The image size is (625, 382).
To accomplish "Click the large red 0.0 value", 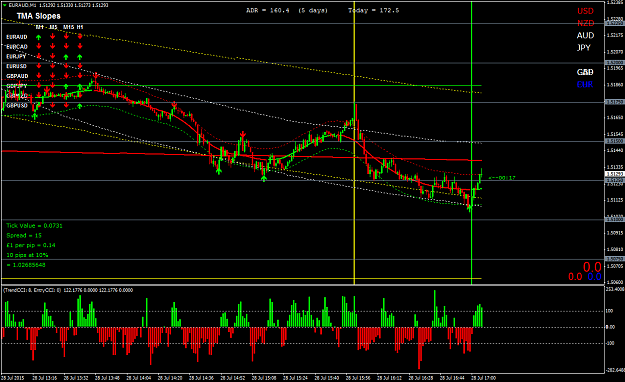I will (592, 267).
